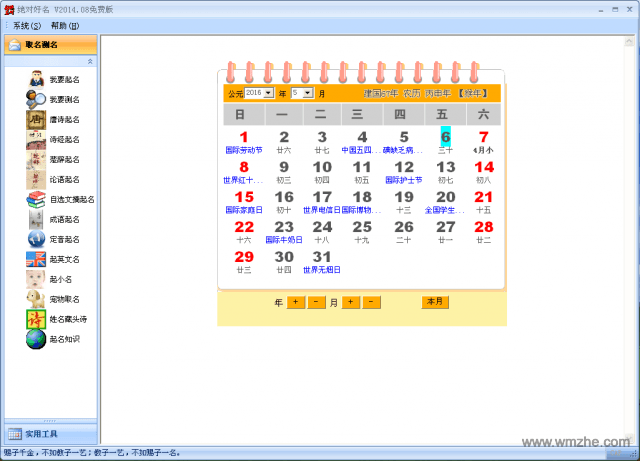640x461 pixels.
Task: Open 姓名藏头诗 icon
Action: pos(37,319)
